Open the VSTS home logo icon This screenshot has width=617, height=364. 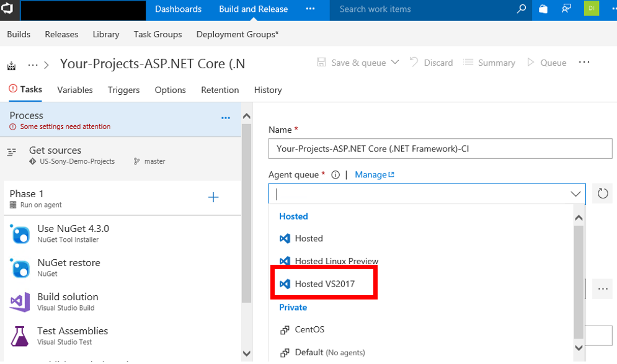7,8
